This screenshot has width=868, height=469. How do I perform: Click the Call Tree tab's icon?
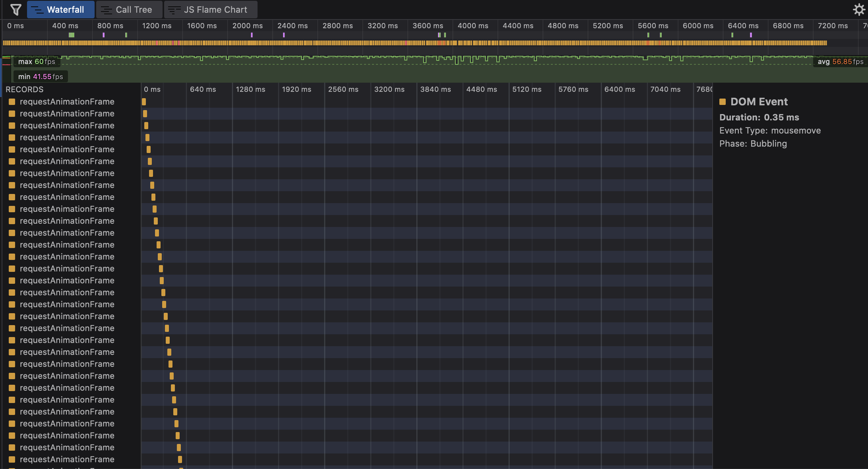point(106,10)
